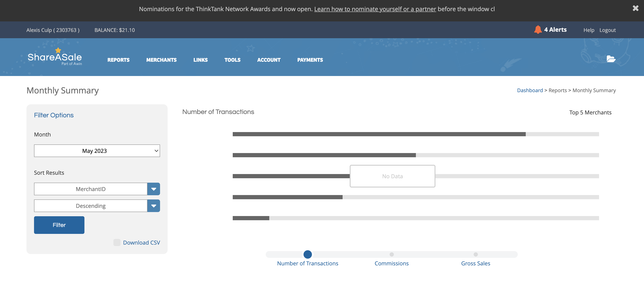The width and height of the screenshot is (644, 304).
Task: Click the open folder icon
Action: tap(611, 59)
